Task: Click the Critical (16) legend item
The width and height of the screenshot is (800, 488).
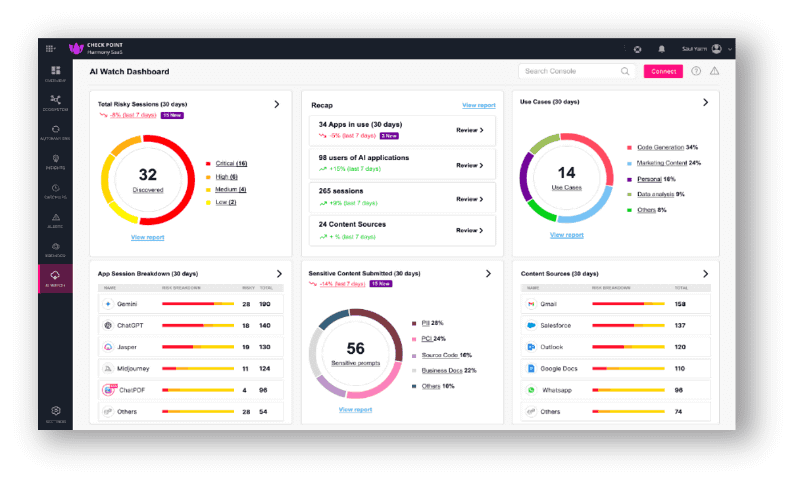Action: click(x=231, y=163)
